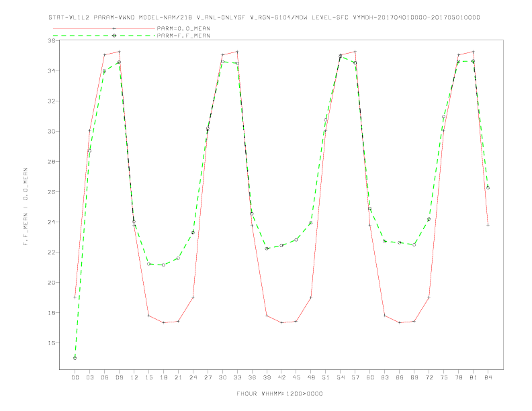Click the x-axis tick label 72

[429, 377]
